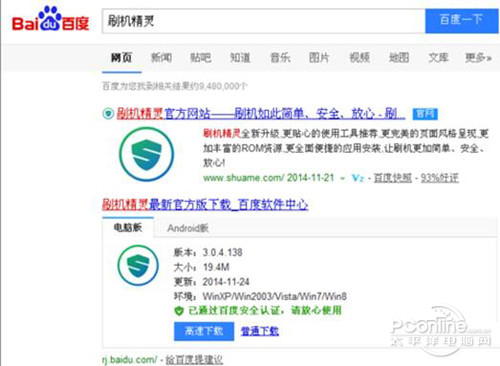Click the 普通下载 link
The width and height of the screenshot is (500, 366).
[x=260, y=331]
